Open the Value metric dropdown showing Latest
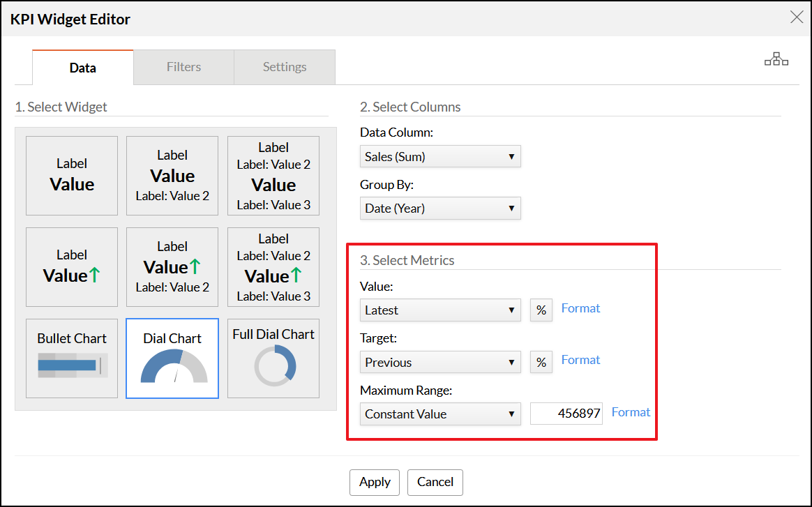 pos(440,310)
